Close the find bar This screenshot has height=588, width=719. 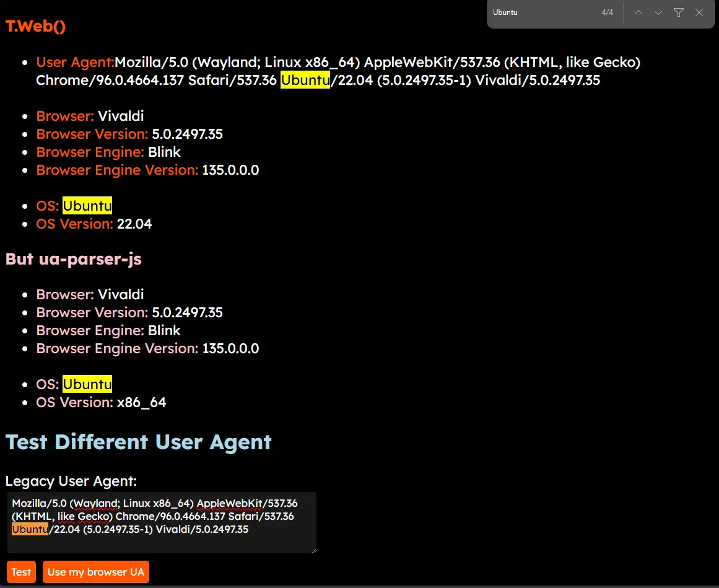coord(699,12)
